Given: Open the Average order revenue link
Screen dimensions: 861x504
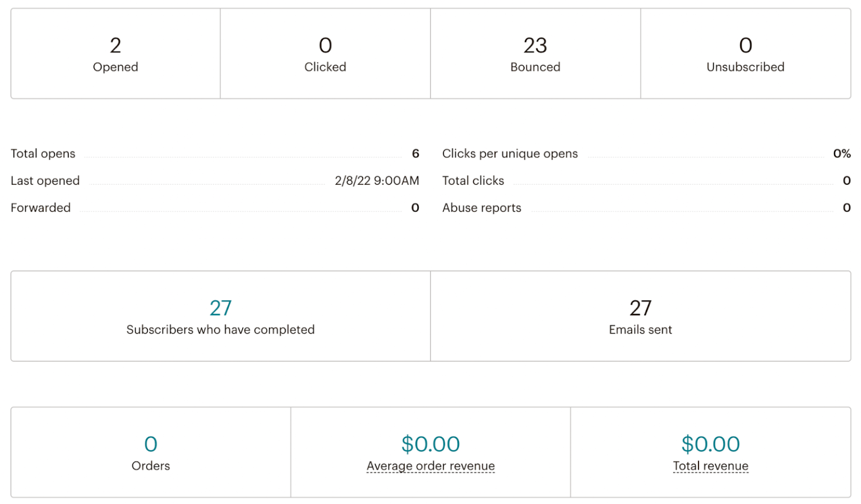Looking at the screenshot, I should pyautogui.click(x=430, y=465).
